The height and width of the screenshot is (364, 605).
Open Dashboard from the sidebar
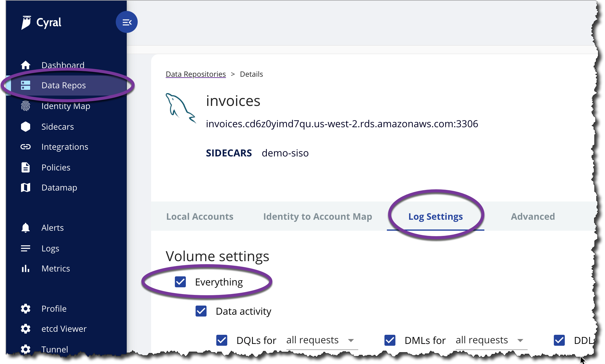click(x=63, y=65)
